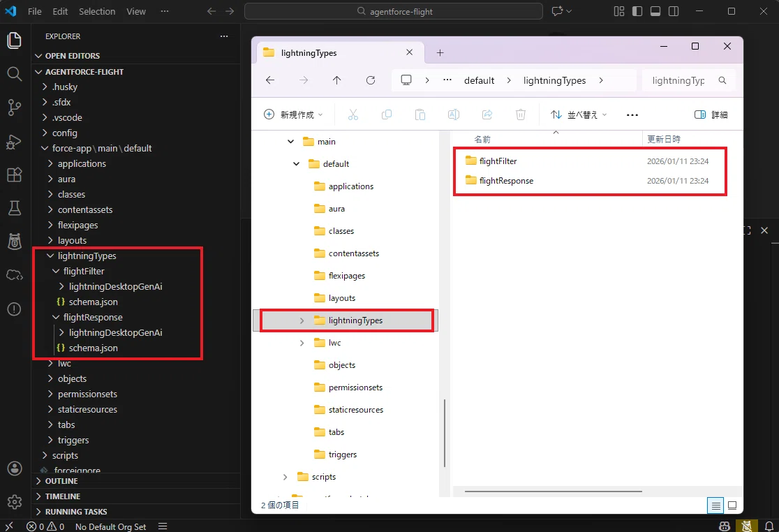Switch to large thumbnails view in File Explorer
Viewport: 779px width, 532px height.
tap(732, 505)
